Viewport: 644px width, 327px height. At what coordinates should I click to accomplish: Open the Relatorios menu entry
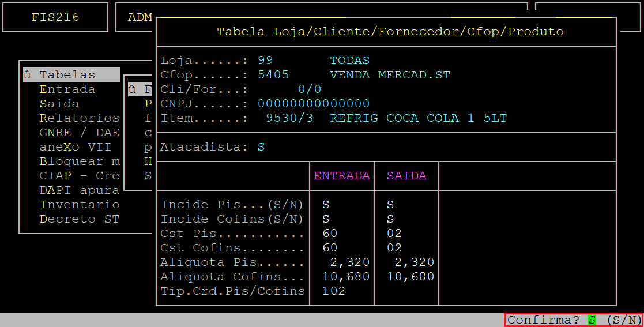pos(79,118)
